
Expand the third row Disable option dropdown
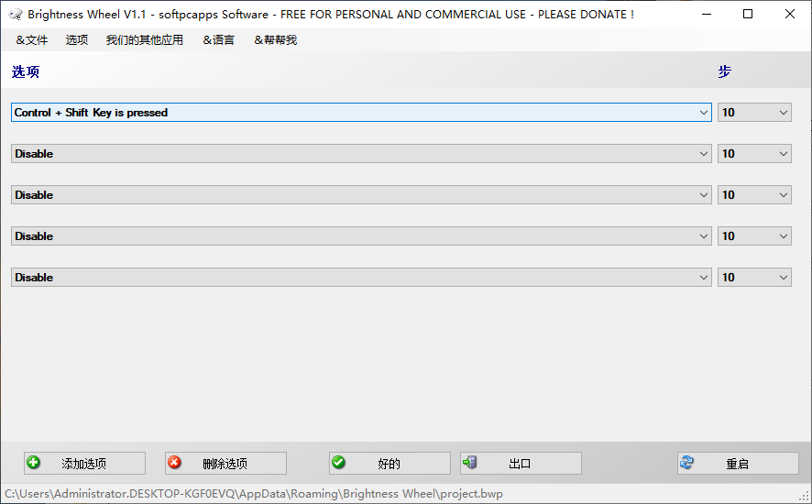point(361,195)
